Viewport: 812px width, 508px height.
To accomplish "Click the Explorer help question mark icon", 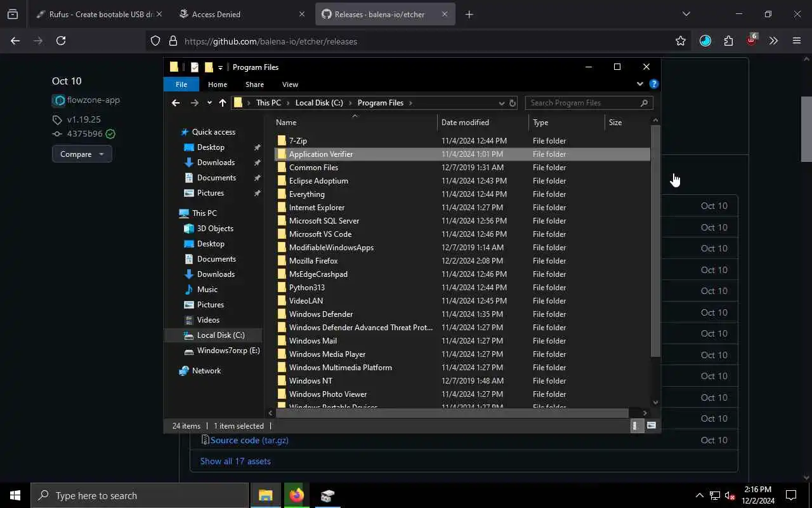I will pos(654,84).
